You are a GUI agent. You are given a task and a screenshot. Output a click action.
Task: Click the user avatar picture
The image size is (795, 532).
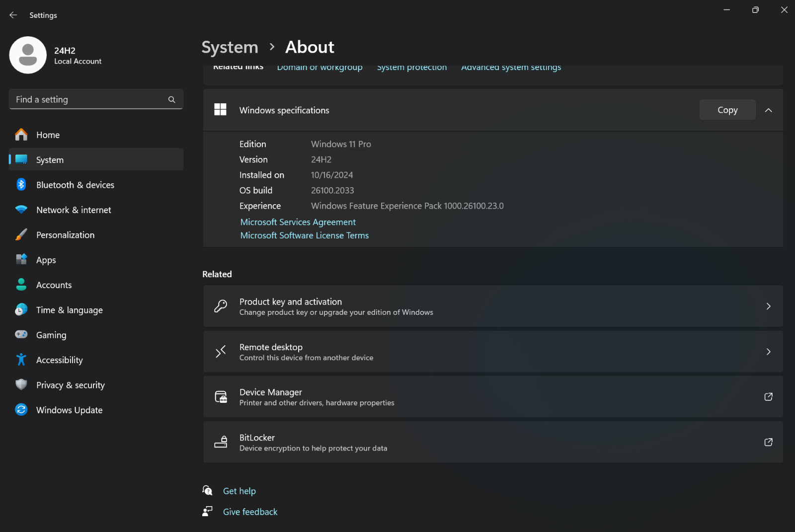pos(28,55)
